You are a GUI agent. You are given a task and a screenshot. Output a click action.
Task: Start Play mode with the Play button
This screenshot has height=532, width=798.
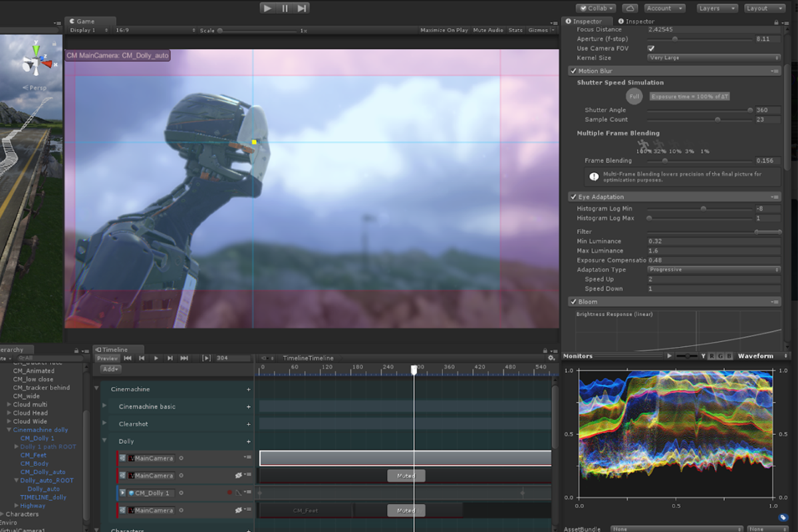click(x=267, y=8)
